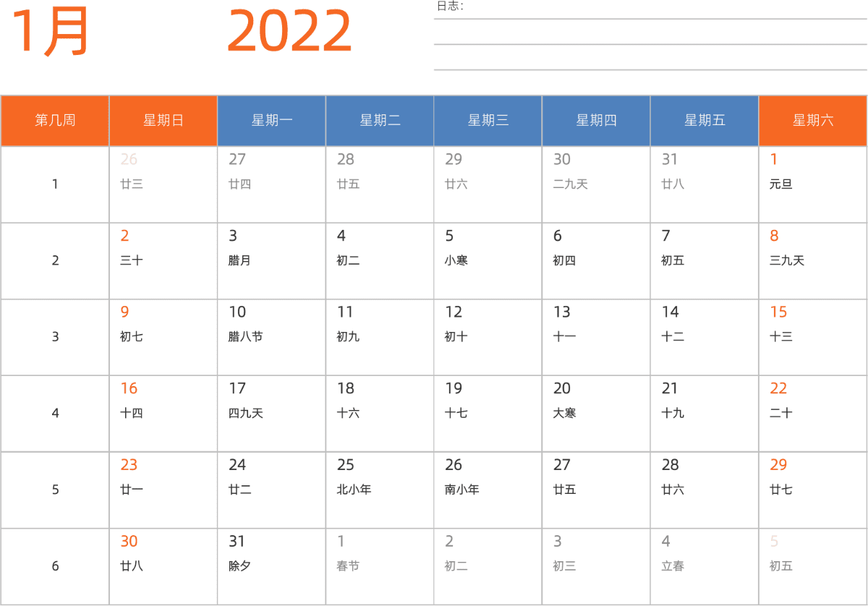Click the 2022 year heading

(289, 32)
